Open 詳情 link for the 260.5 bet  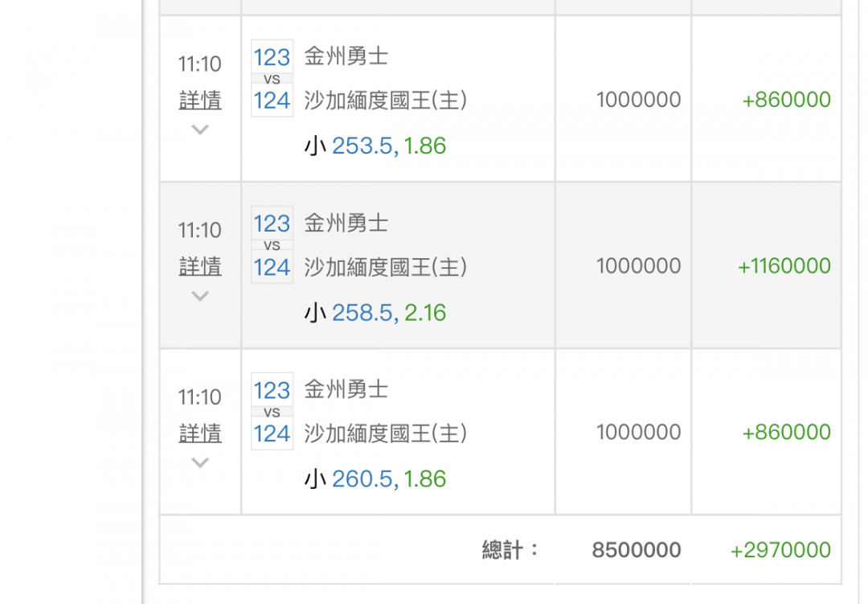[200, 433]
